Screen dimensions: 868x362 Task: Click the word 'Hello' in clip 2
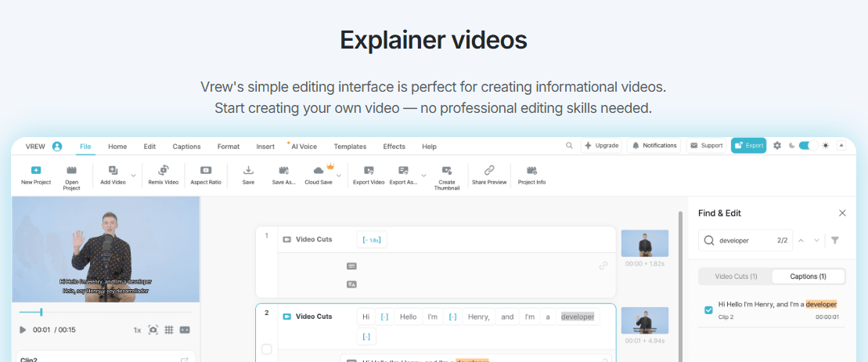click(408, 317)
